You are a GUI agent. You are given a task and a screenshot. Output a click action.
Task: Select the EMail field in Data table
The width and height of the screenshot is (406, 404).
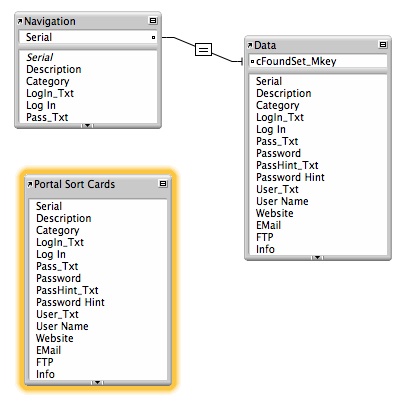(x=268, y=225)
